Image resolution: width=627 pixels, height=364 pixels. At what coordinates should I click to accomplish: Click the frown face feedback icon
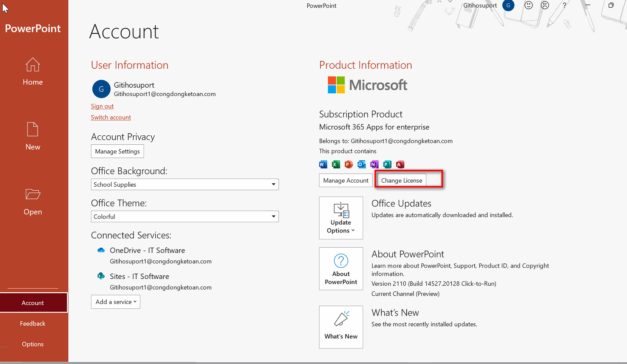545,5
